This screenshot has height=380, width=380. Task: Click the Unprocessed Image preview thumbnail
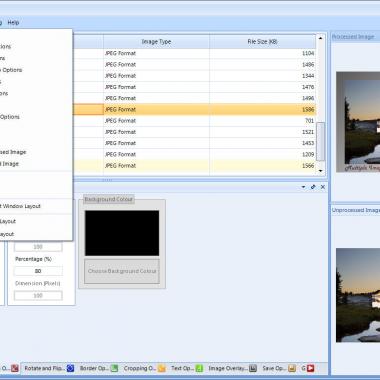tap(358, 295)
